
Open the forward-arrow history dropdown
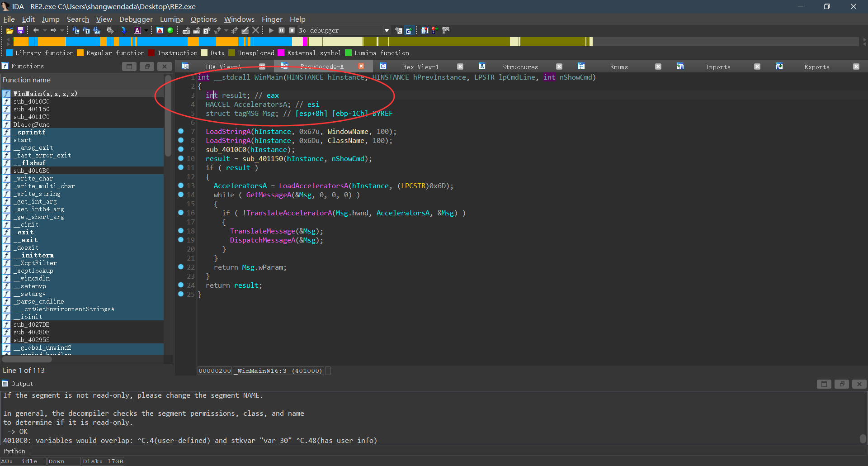[62, 30]
